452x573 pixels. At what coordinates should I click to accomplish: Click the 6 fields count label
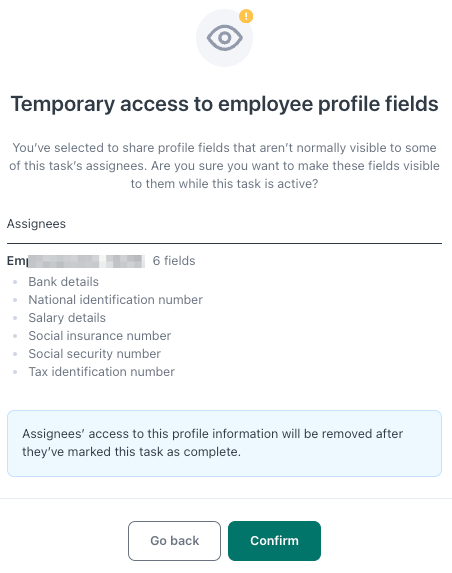pos(174,261)
